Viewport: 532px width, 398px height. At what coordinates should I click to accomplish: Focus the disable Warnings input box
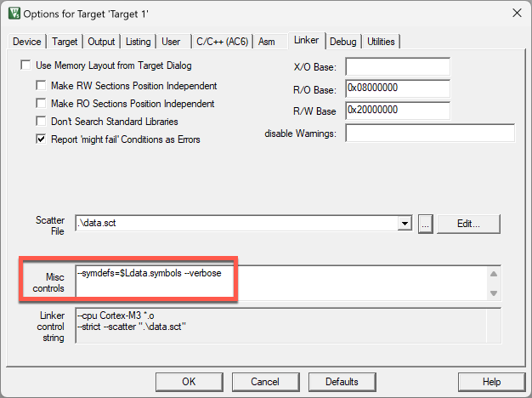point(430,133)
